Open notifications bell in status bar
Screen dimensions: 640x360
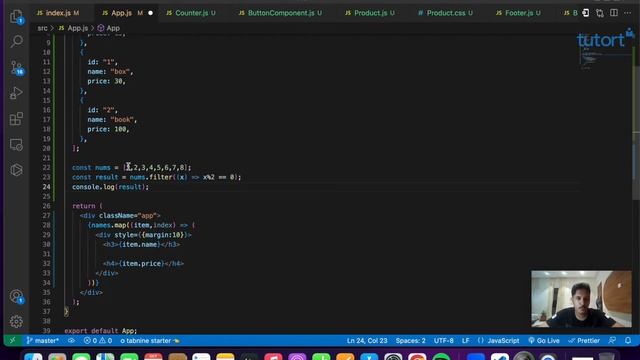click(628, 340)
